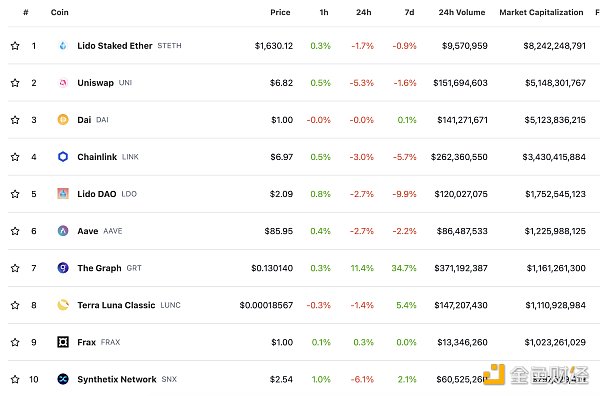600x396 pixels.
Task: Toggle favorite star for Lido Staked Ether
Action: (15, 46)
